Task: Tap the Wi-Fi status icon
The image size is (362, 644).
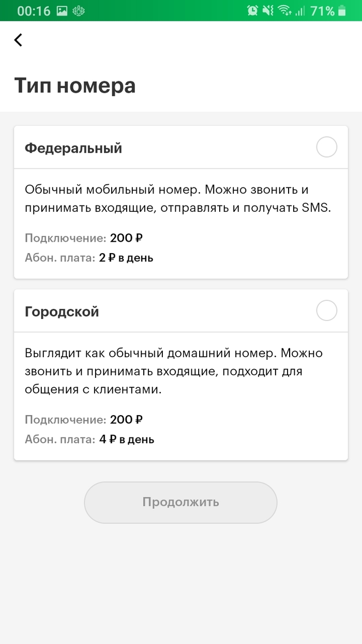Action: tap(284, 10)
